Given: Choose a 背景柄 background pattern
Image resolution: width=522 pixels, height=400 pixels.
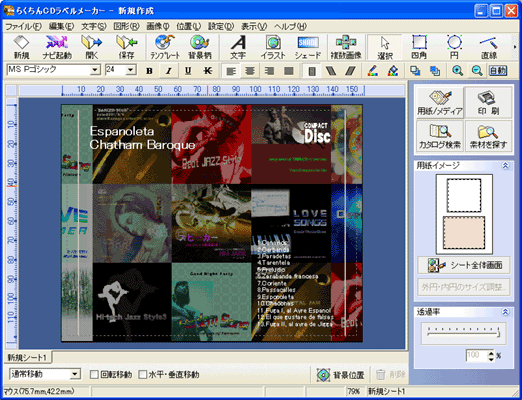Looking at the screenshot, I should pos(199,47).
